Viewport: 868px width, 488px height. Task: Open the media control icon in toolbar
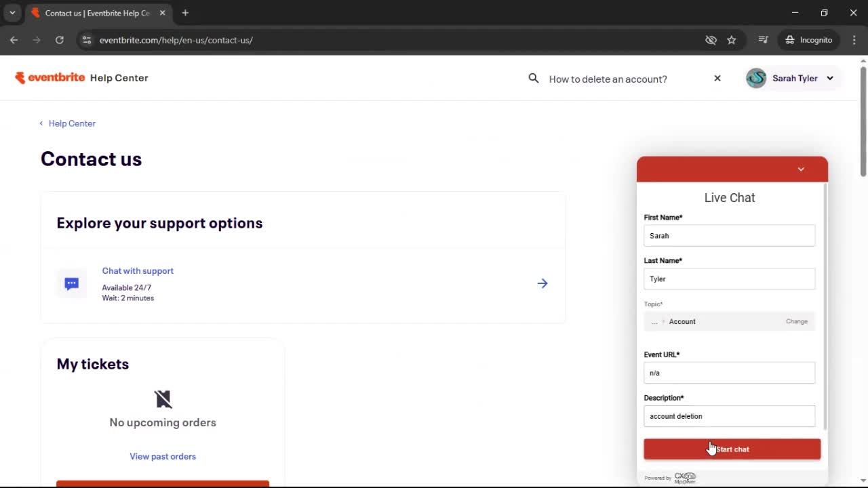(x=763, y=40)
